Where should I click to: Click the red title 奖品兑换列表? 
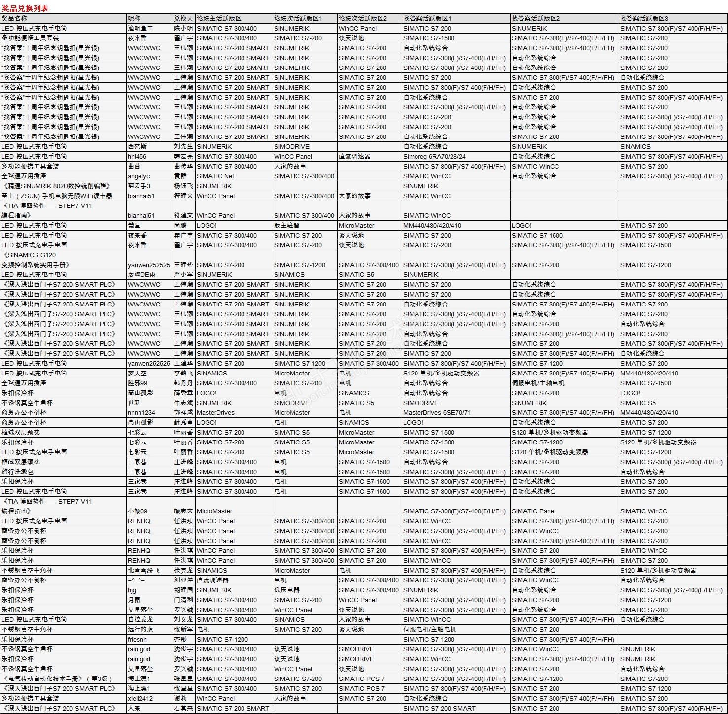click(25, 8)
